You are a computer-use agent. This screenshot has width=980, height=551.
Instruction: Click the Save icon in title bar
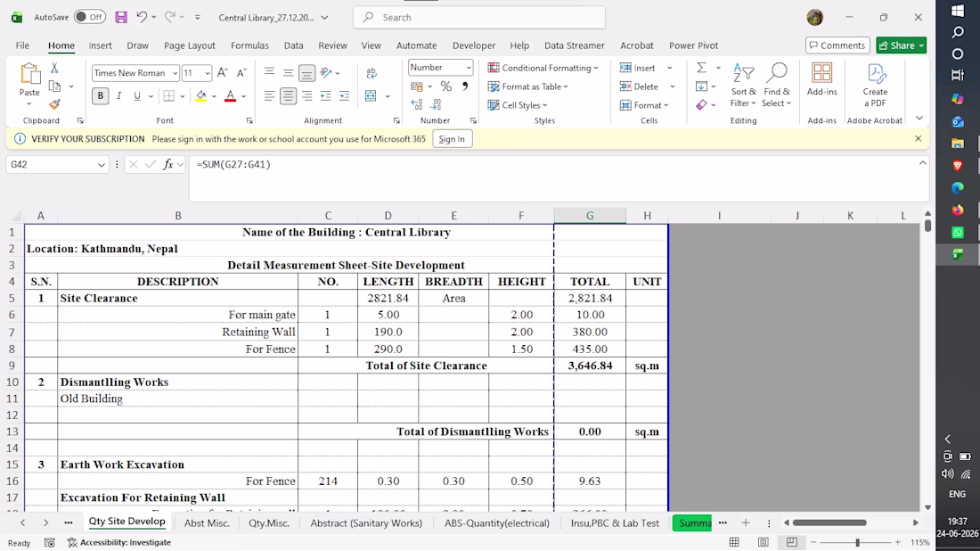[x=121, y=18]
